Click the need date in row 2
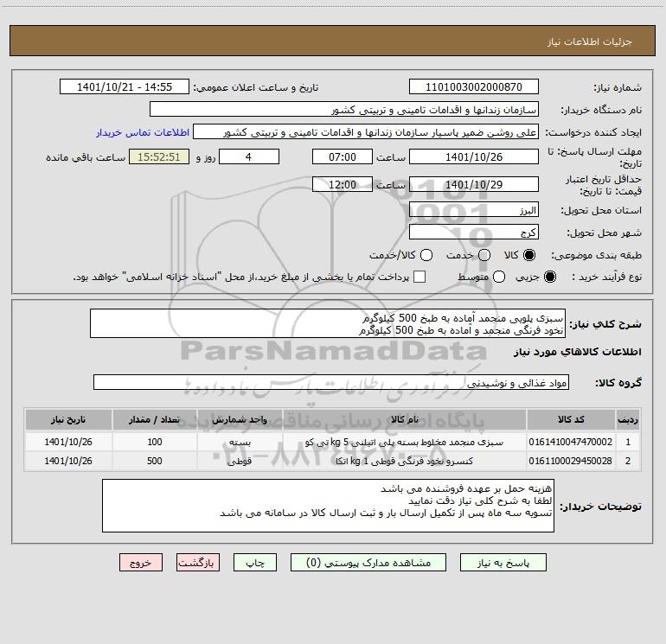Viewport: 666px width, 644px height. [x=68, y=461]
